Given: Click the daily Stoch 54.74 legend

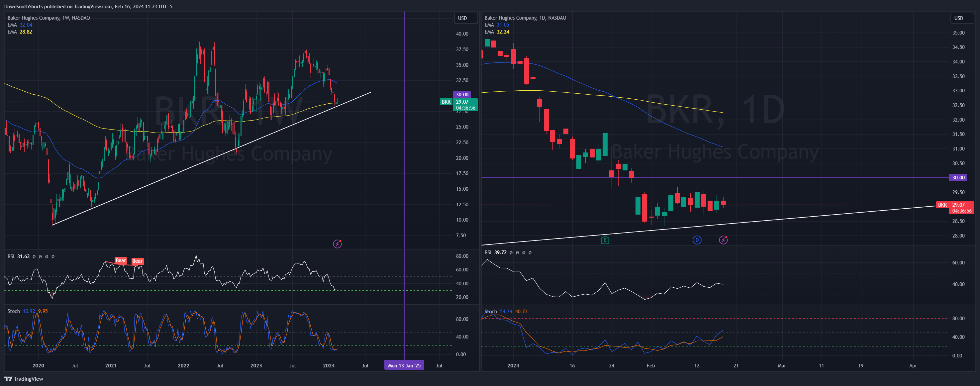Looking at the screenshot, I should 506,312.
